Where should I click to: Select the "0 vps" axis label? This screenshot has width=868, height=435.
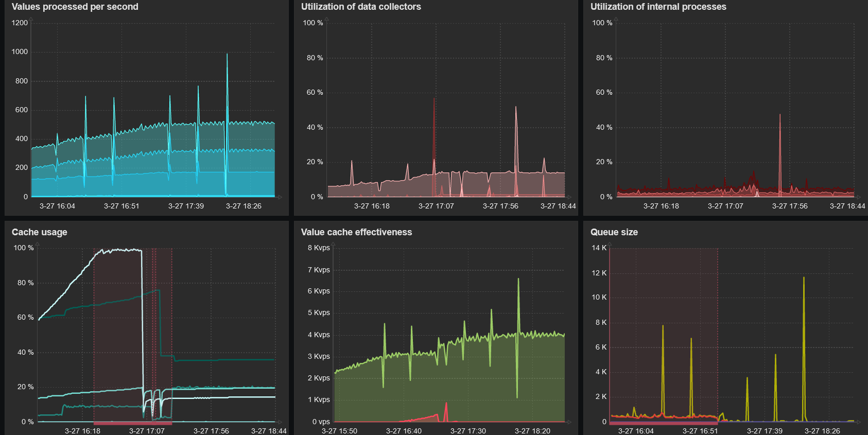321,422
